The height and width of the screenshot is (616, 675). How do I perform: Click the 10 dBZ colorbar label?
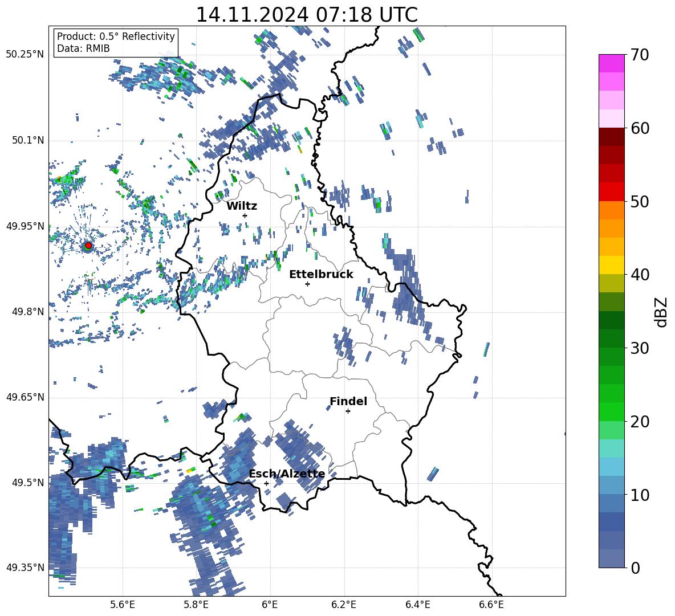(640, 495)
